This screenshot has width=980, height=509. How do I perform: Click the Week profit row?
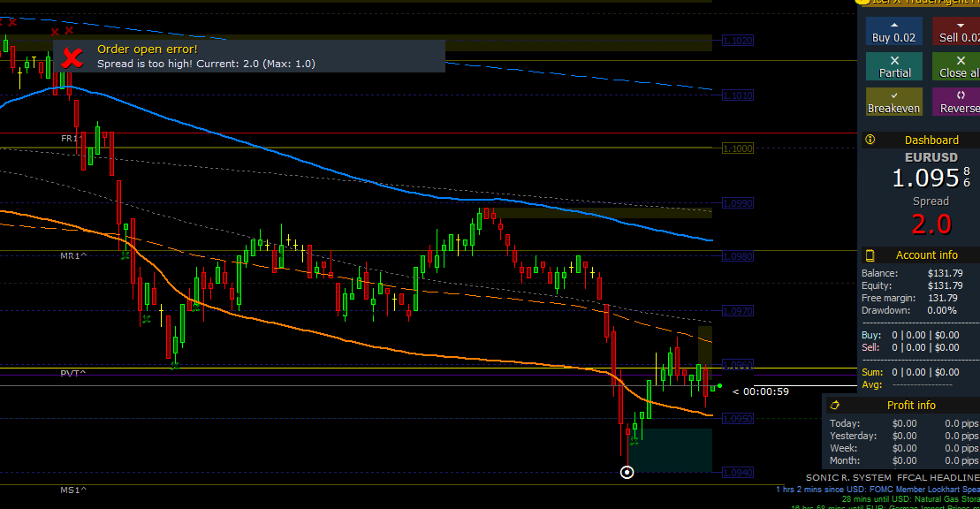pyautogui.click(x=904, y=448)
